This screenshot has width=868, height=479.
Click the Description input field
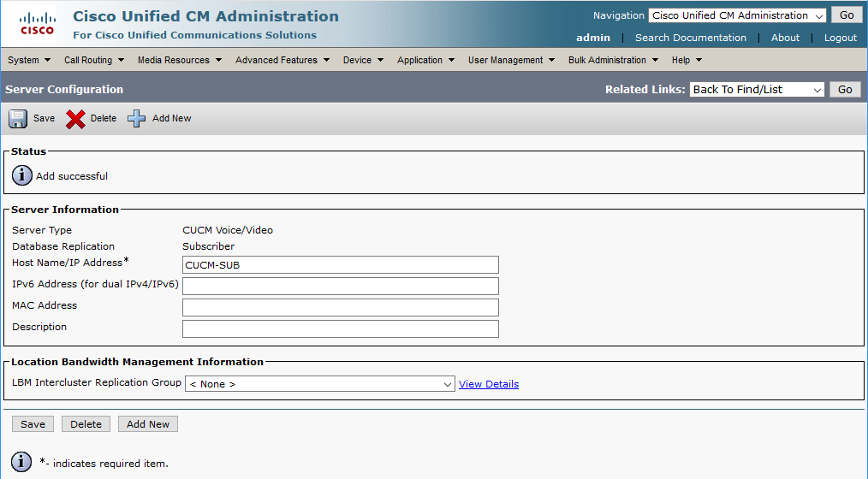point(341,329)
